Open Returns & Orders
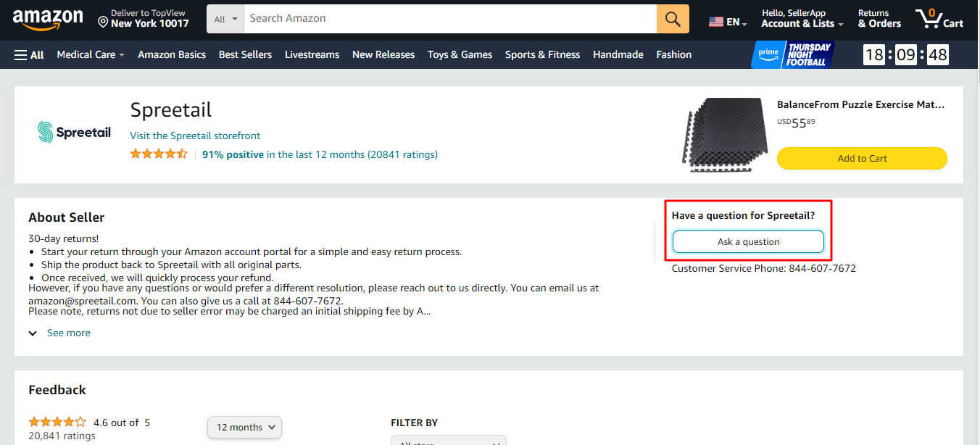 point(879,19)
